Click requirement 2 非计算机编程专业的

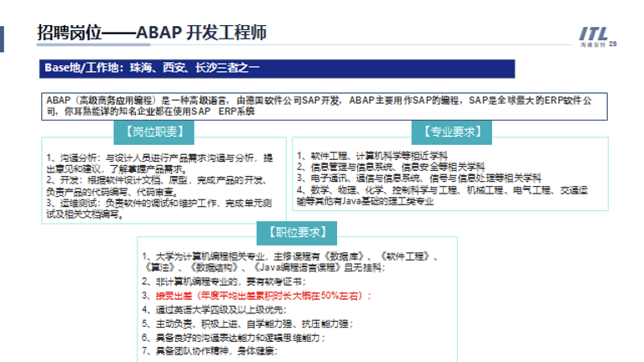click(224, 282)
